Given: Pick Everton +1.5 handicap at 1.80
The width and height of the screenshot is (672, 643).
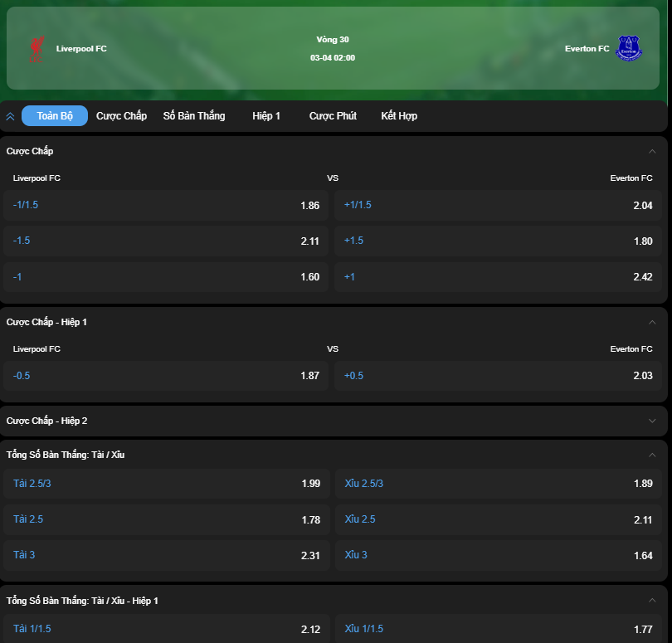Looking at the screenshot, I should tap(498, 241).
